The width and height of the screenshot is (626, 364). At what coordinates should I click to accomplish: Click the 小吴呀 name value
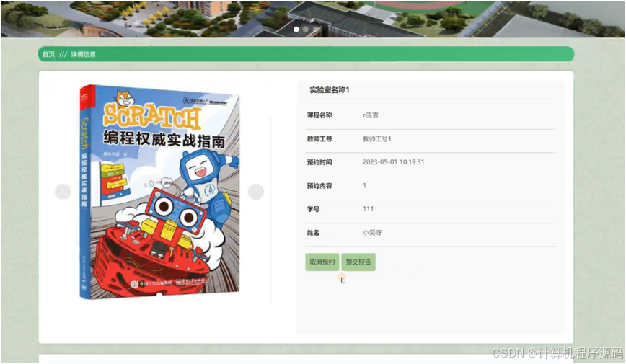pyautogui.click(x=372, y=233)
